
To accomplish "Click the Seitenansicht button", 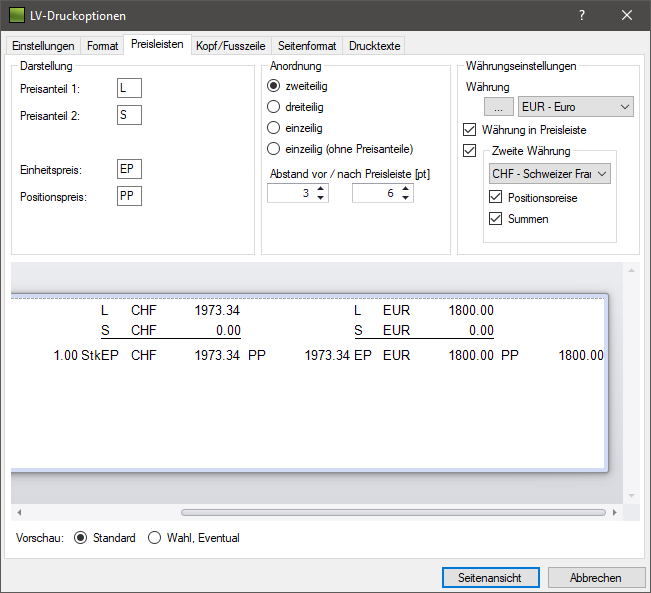I will pyautogui.click(x=491, y=578).
